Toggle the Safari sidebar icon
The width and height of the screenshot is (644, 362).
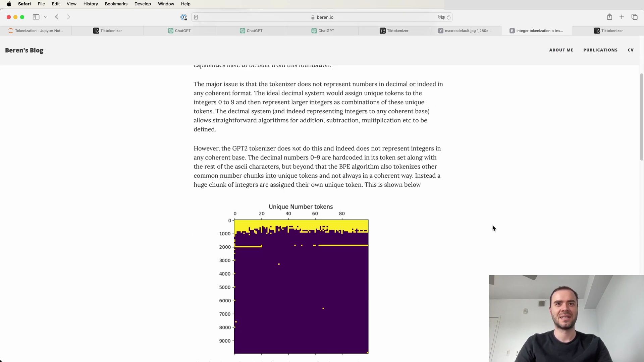(x=36, y=17)
